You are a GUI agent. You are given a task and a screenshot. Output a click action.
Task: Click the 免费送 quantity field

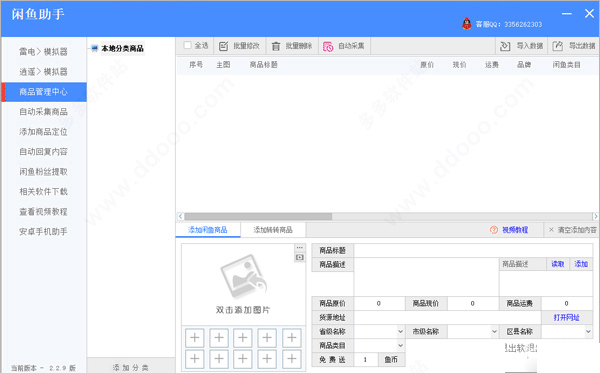point(366,360)
